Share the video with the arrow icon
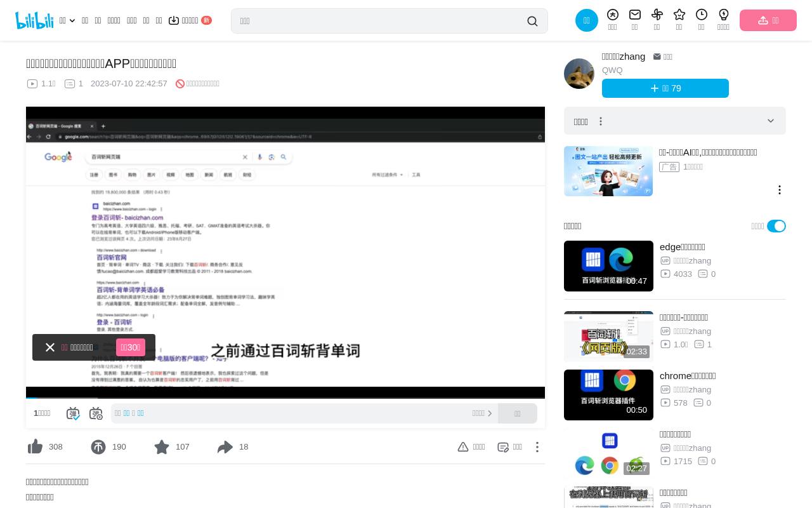The width and height of the screenshot is (812, 508). [x=225, y=447]
